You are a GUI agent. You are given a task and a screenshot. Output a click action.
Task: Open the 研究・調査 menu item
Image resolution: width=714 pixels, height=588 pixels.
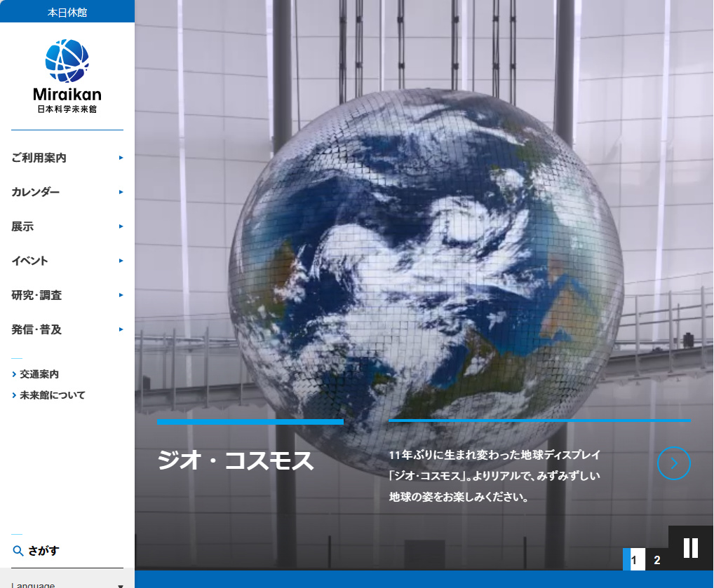coord(36,296)
